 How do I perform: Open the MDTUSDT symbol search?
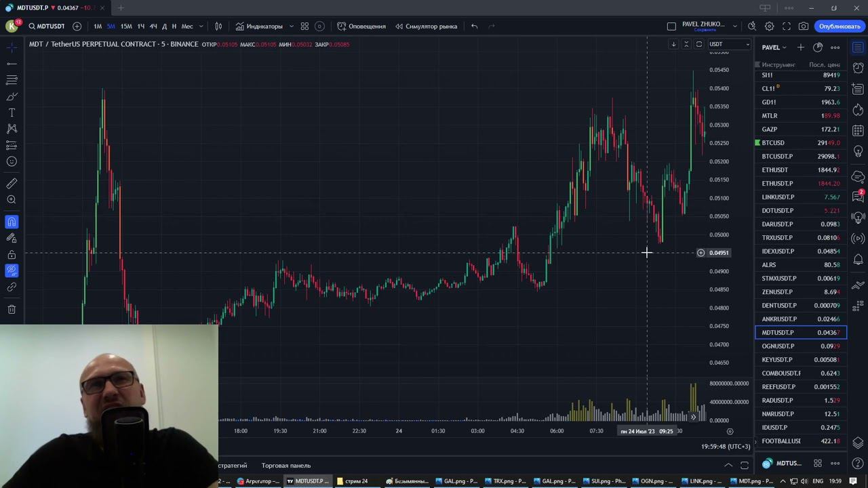coord(47,26)
